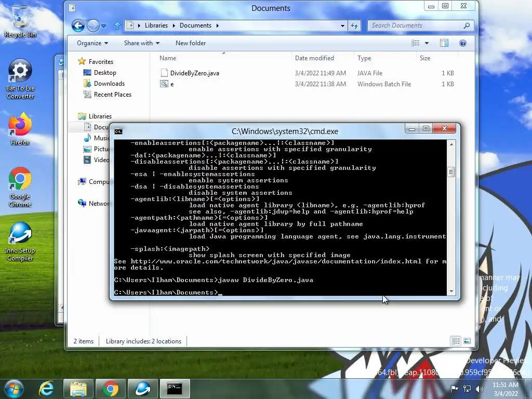
Task: Toggle the preview pane
Action: click(444, 43)
